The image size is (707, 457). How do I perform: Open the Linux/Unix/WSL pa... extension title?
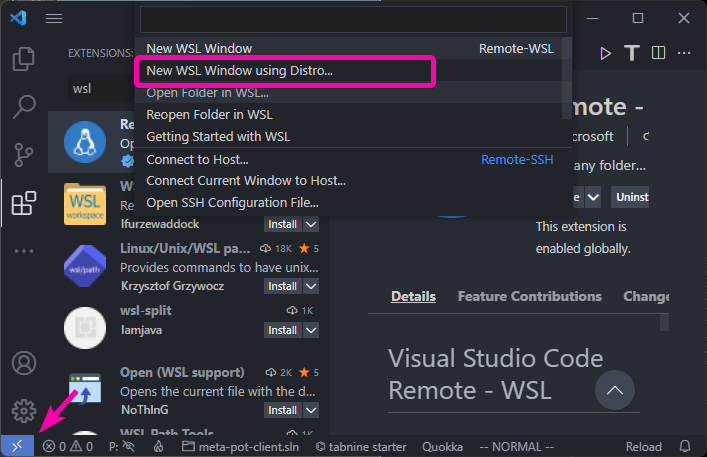(185, 248)
